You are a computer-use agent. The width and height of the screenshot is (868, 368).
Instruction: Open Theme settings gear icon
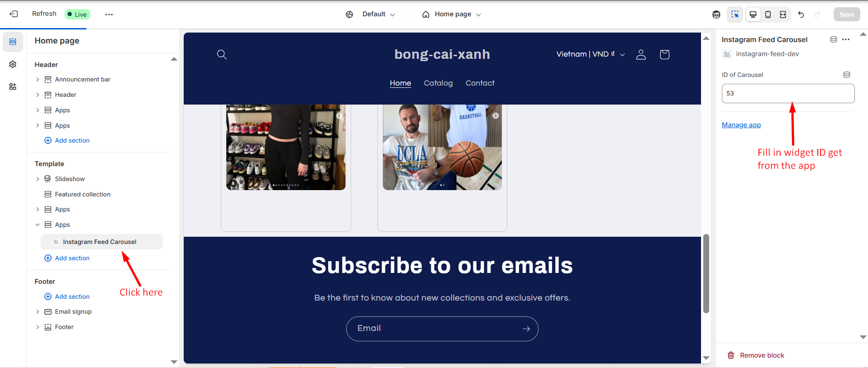click(x=13, y=64)
